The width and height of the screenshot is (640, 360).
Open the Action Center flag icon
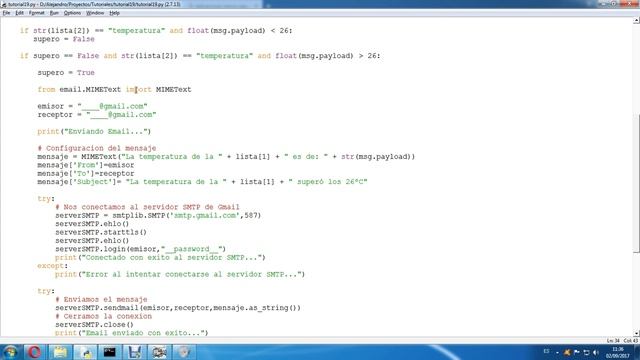[x=576, y=352]
